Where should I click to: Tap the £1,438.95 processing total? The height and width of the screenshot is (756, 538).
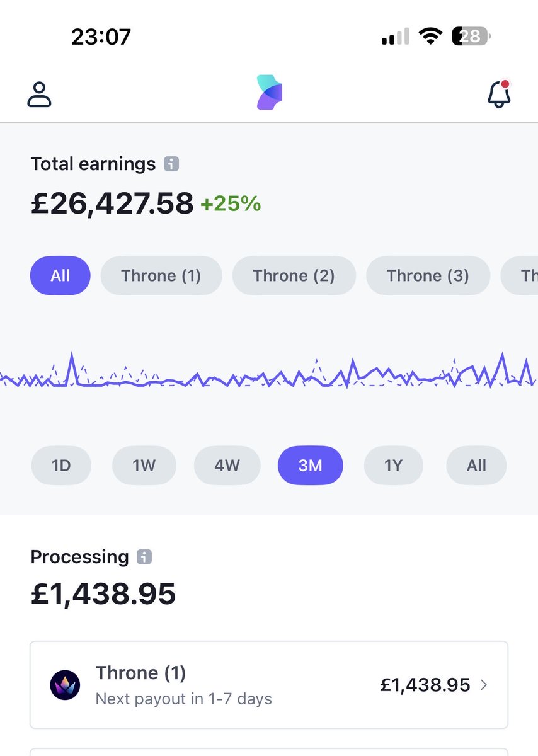tap(103, 594)
